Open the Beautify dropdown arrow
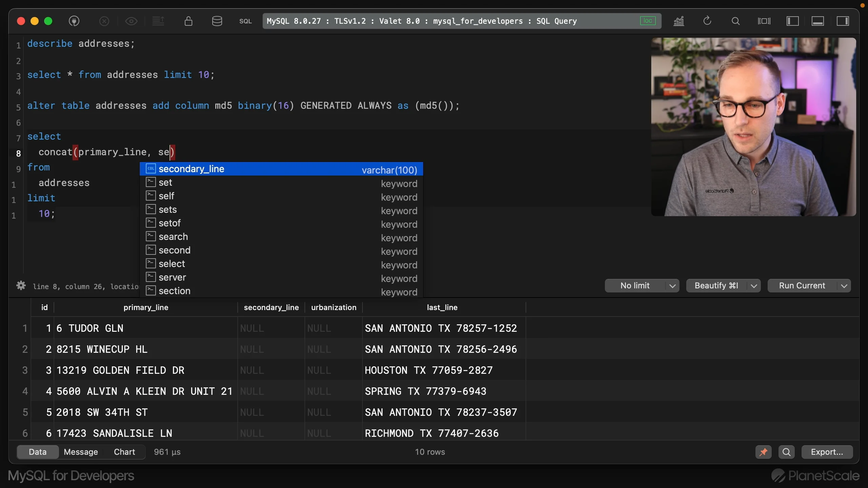This screenshot has width=868, height=488. click(754, 286)
